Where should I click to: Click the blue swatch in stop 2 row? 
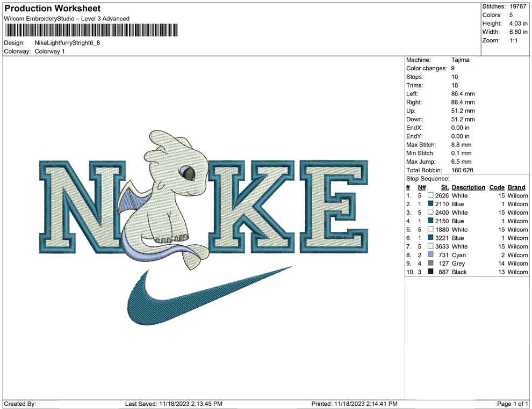[x=430, y=204]
